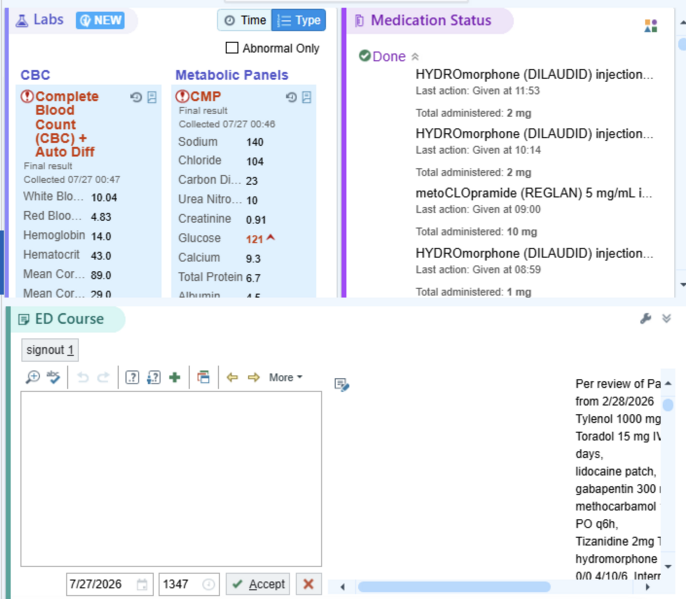
Task: Click the red X cancel button
Action: pos(308,584)
